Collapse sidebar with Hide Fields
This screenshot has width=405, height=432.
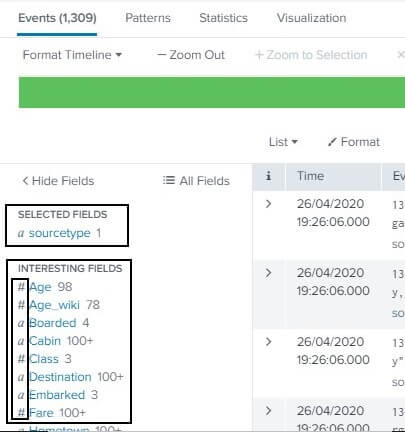click(58, 181)
